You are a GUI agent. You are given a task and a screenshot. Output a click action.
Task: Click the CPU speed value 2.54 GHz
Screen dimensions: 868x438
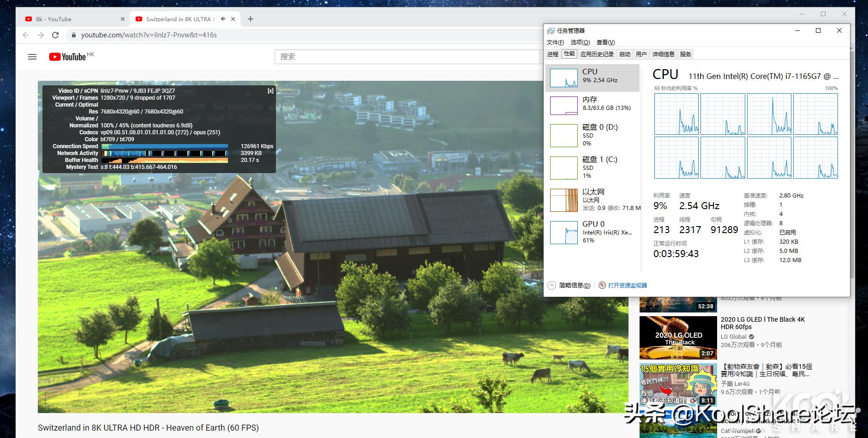click(x=699, y=206)
